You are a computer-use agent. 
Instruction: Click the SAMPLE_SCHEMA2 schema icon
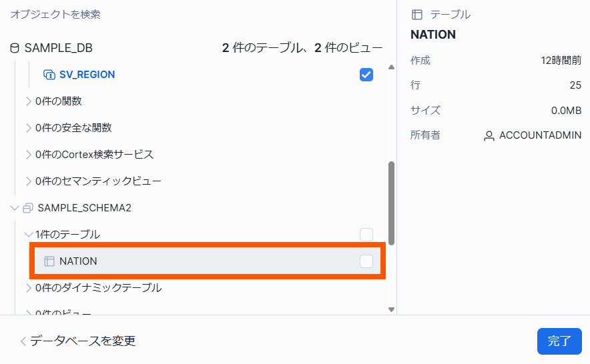28,208
